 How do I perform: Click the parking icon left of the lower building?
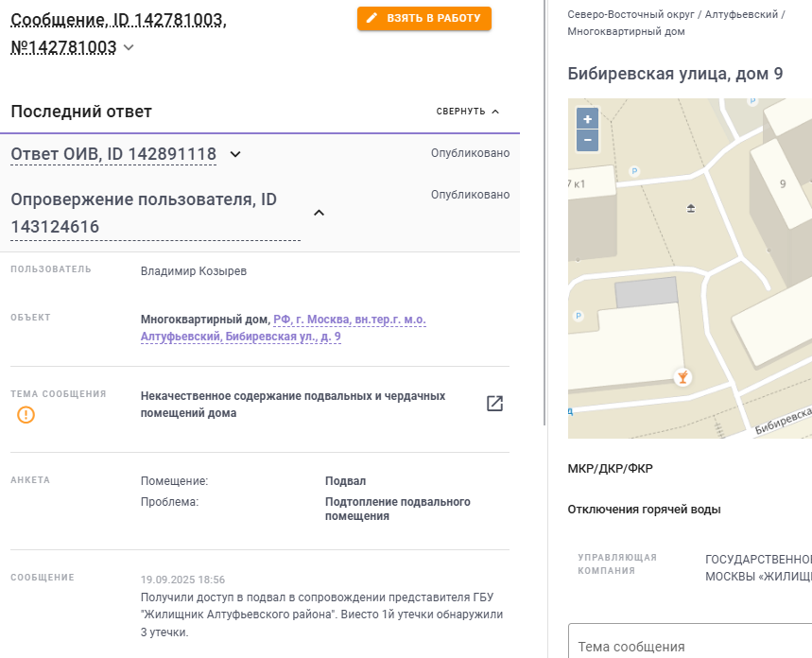(579, 316)
